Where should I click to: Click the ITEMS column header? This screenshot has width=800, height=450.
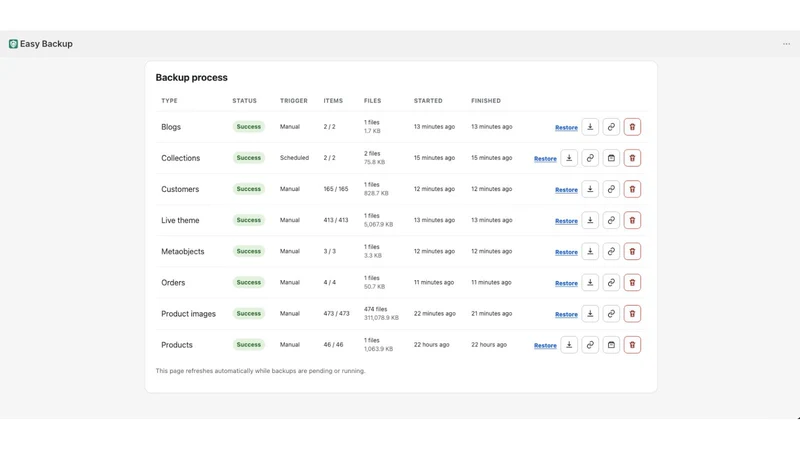(333, 101)
